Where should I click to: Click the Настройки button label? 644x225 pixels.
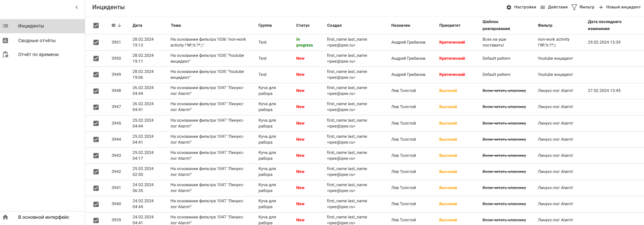525,7
